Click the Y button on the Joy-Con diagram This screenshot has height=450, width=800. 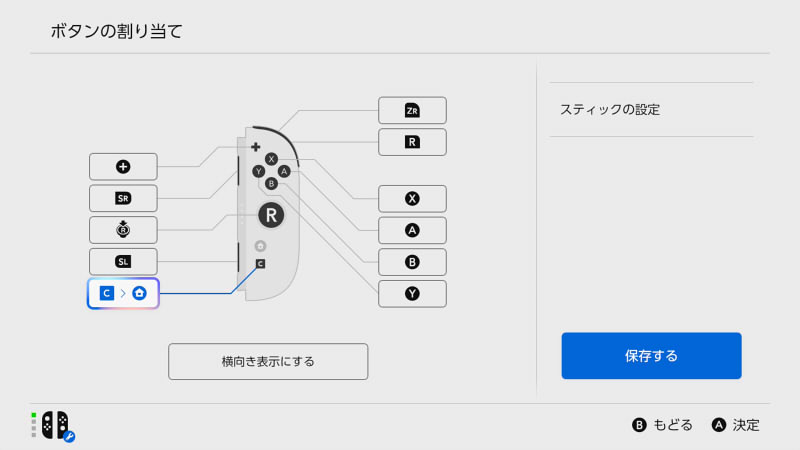pyautogui.click(x=259, y=171)
